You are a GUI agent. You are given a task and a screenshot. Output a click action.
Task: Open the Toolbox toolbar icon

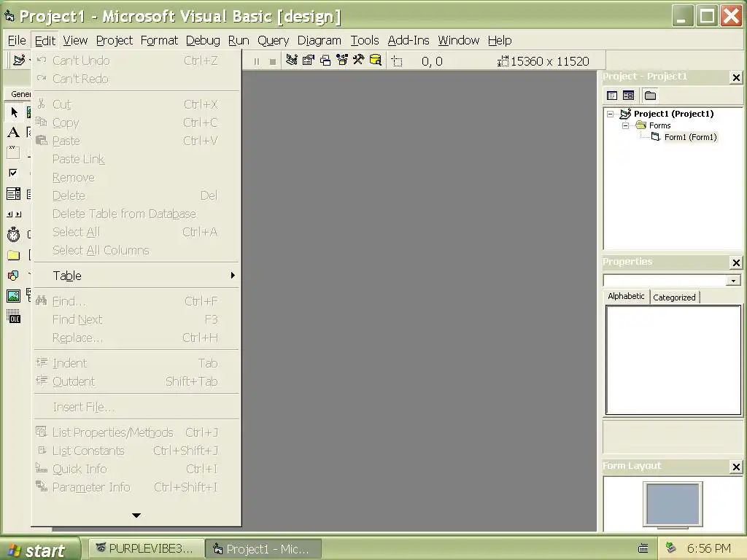(359, 61)
